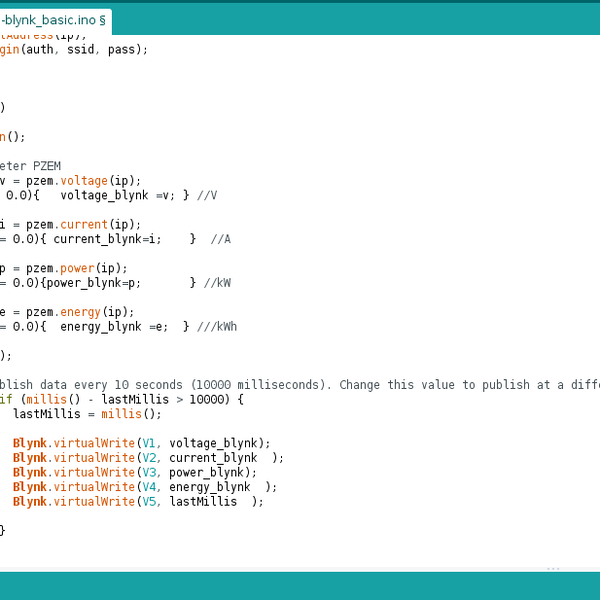The image size is (600, 600).
Task: Click the 'voltage' method call in code
Action: (84, 181)
